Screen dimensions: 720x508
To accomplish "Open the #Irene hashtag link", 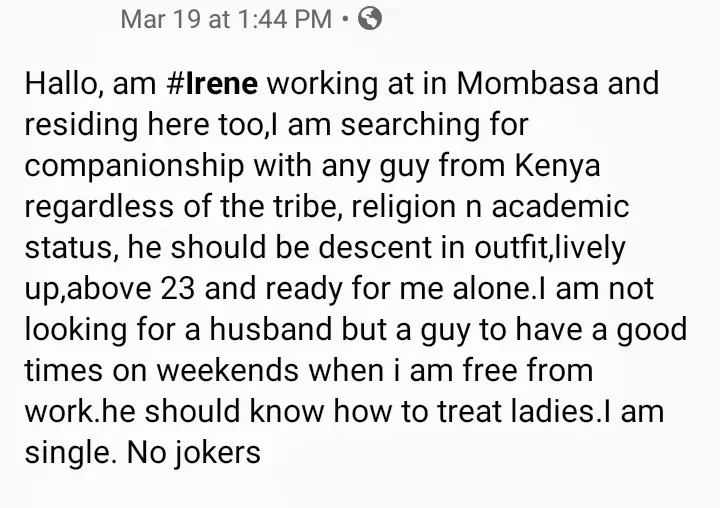I will click(x=213, y=84).
